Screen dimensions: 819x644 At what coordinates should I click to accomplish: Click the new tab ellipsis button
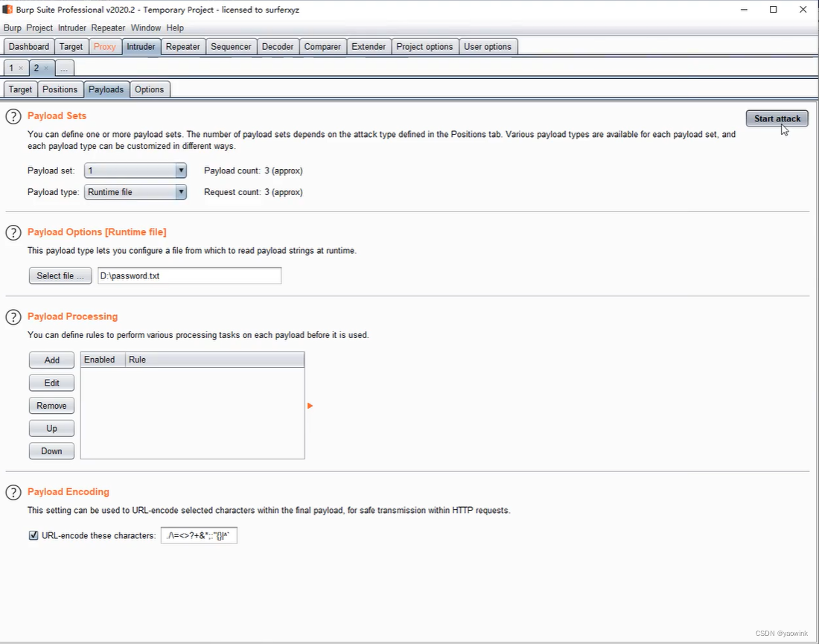click(64, 68)
